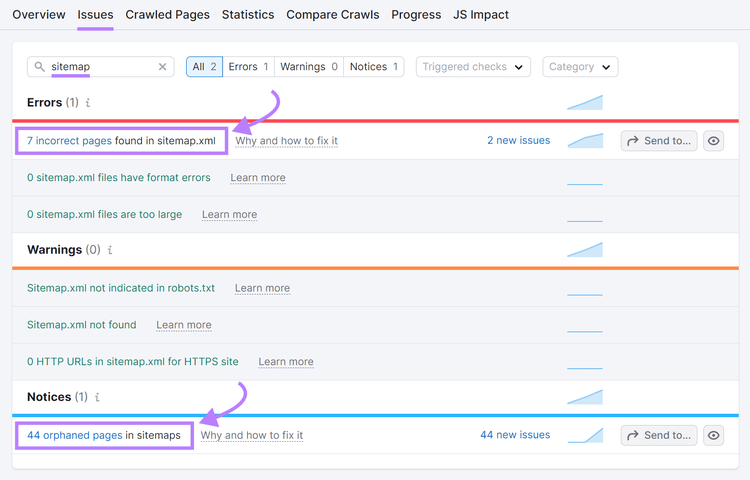Send incorrect pages issue with Send to button
This screenshot has width=750, height=480.
(659, 141)
